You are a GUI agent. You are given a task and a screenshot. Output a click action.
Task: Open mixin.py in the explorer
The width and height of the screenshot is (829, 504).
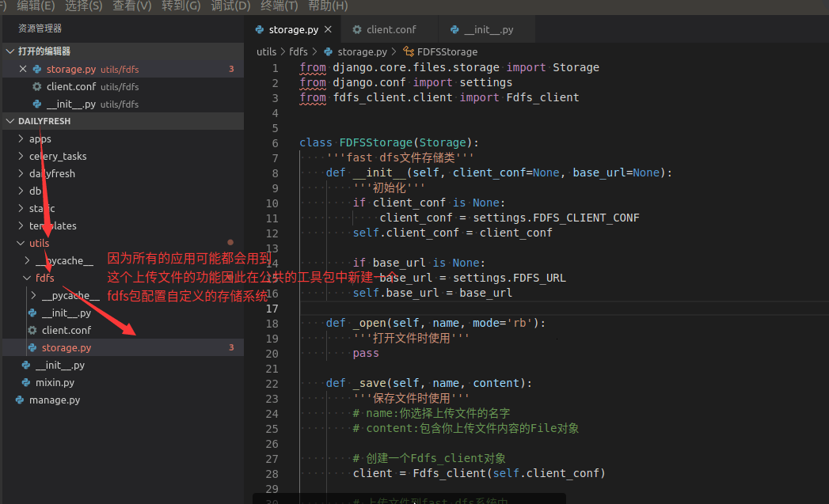point(55,382)
